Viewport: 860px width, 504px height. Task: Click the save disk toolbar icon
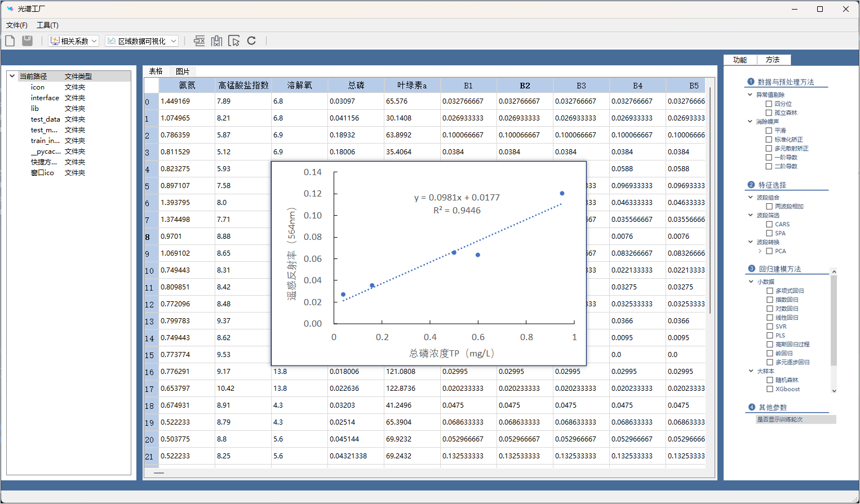(x=27, y=41)
